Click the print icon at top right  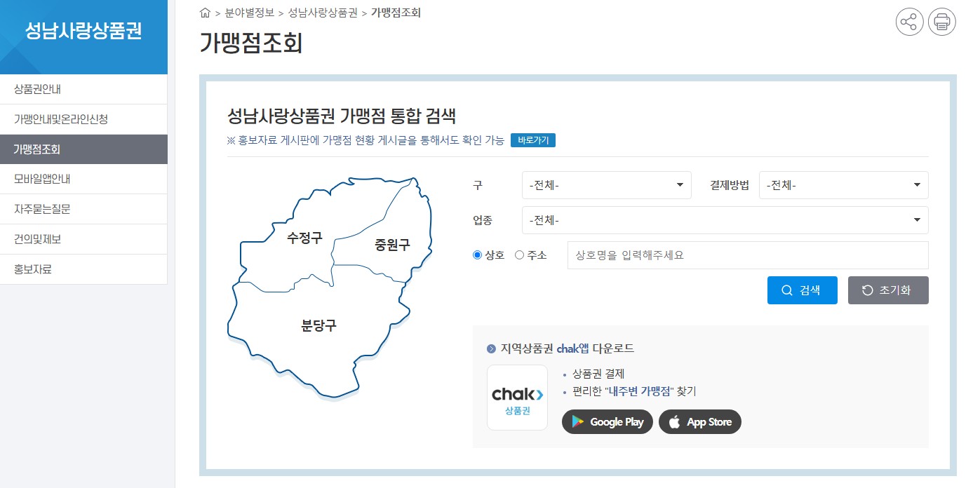pyautogui.click(x=941, y=22)
